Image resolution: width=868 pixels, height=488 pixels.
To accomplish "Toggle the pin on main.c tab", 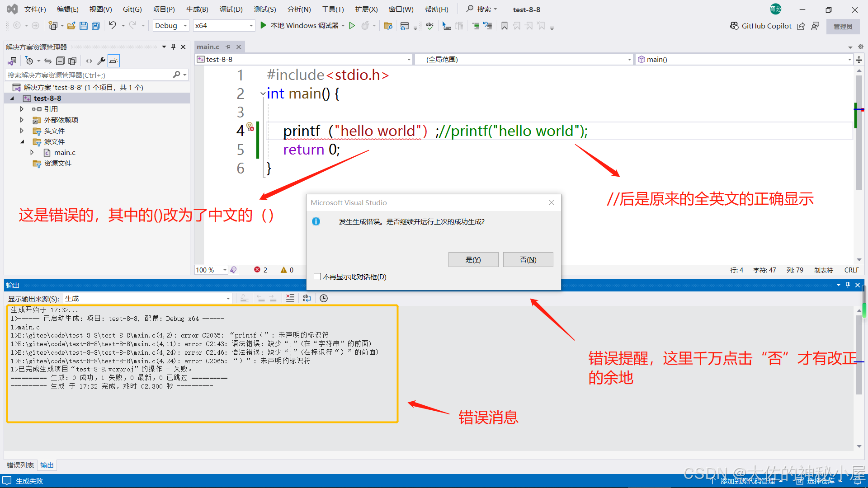I will coord(228,47).
